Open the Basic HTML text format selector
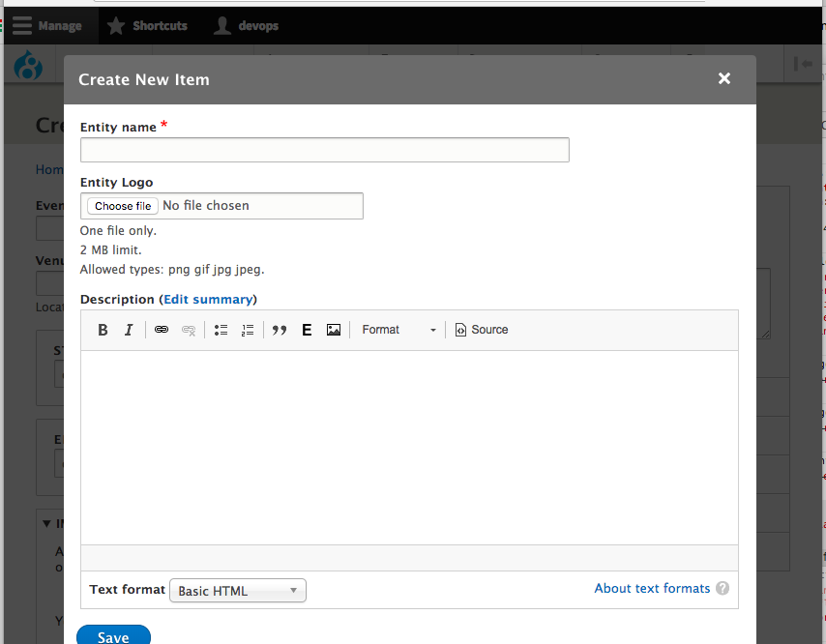Image resolution: width=826 pixels, height=644 pixels. coord(237,590)
